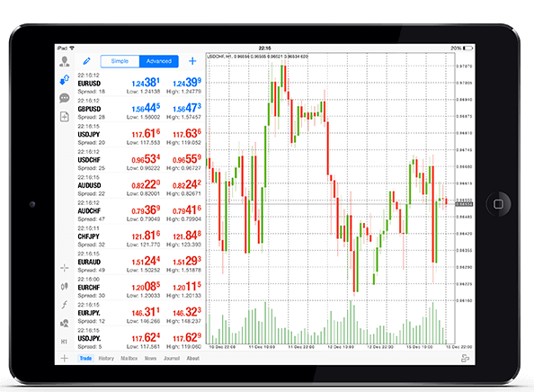Open the accounts person icon
534x392 pixels.
click(x=65, y=61)
